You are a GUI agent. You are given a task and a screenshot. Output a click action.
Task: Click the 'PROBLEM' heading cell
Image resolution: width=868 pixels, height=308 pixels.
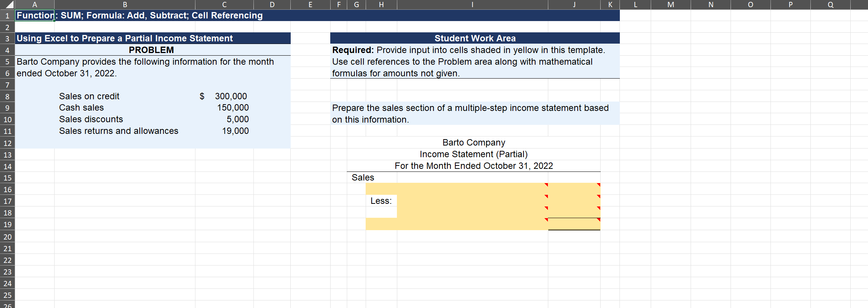151,50
